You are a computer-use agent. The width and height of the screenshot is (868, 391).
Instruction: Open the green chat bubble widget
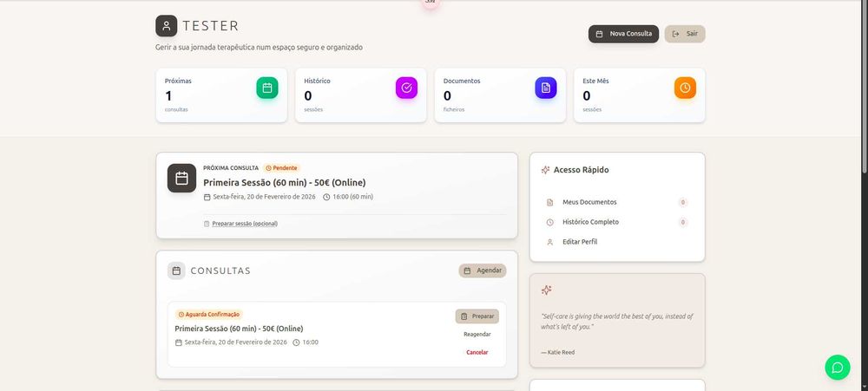[837, 368]
